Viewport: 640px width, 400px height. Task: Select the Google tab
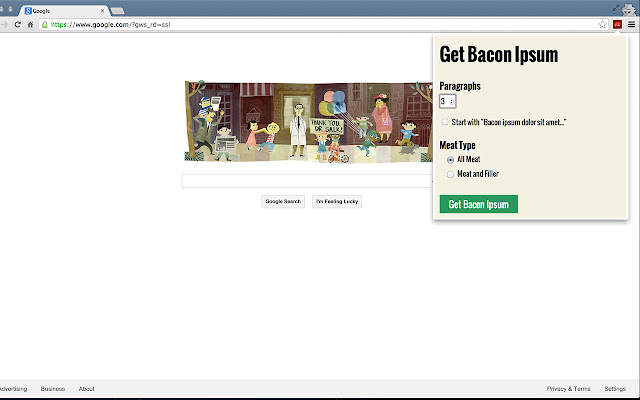[64, 11]
